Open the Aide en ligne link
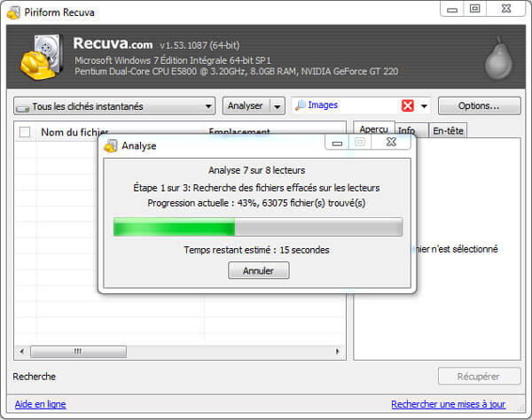The image size is (532, 420). tap(41, 404)
